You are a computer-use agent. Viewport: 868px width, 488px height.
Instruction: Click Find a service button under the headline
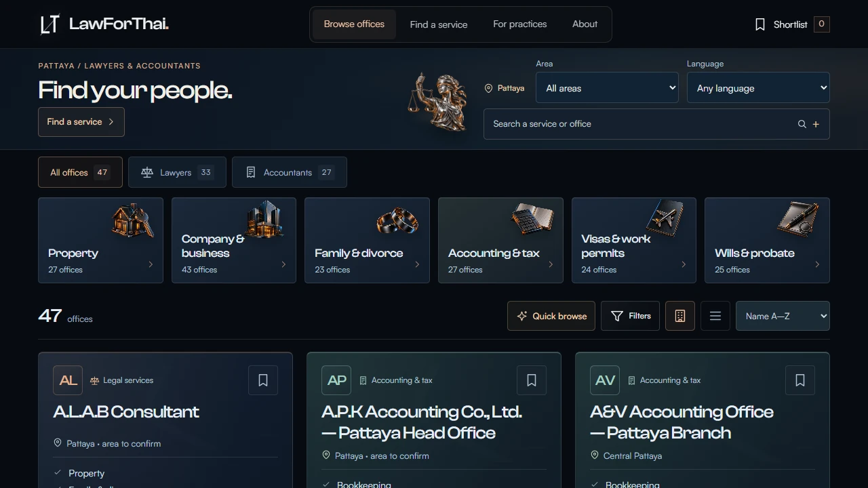81,122
